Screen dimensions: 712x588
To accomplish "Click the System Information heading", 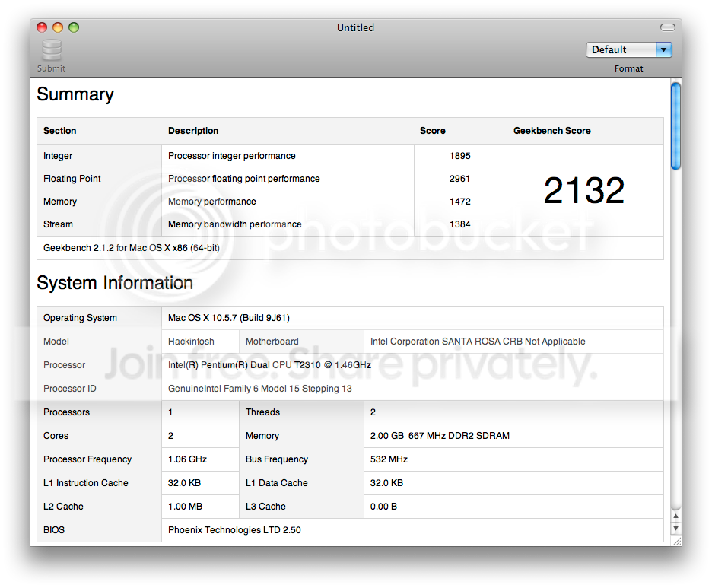I will click(115, 283).
